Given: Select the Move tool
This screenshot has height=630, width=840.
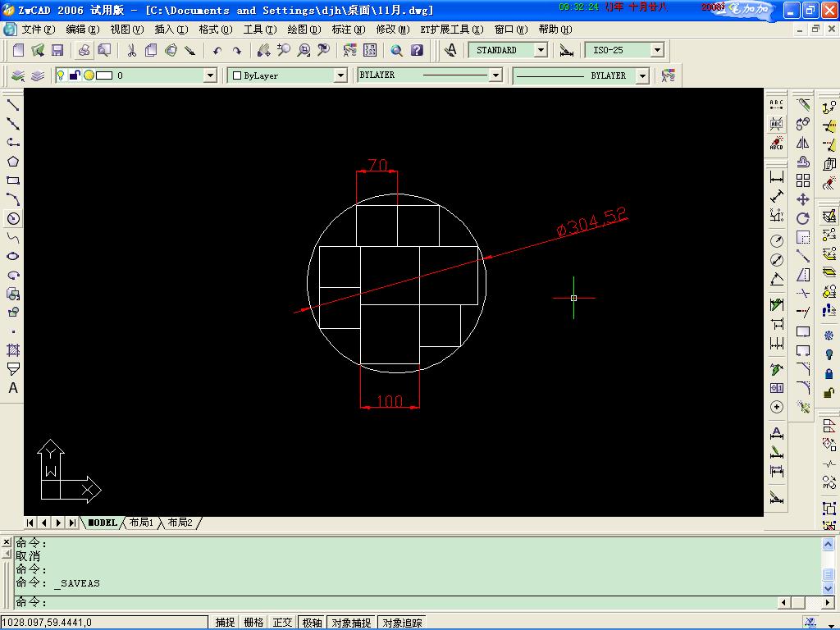Looking at the screenshot, I should [x=802, y=200].
